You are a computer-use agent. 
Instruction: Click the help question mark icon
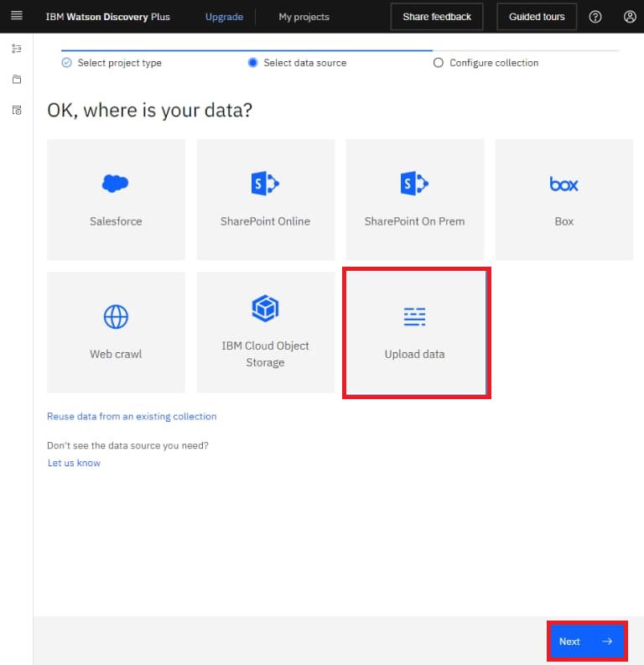point(595,17)
